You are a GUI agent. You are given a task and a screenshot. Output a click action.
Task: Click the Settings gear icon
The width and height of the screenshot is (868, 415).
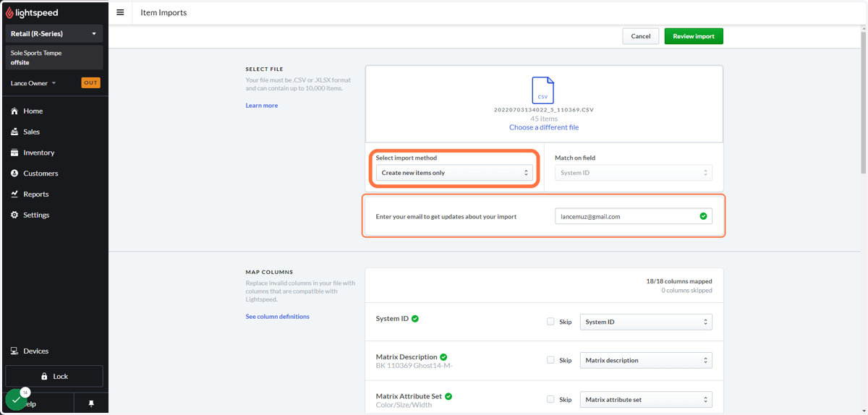(x=14, y=215)
